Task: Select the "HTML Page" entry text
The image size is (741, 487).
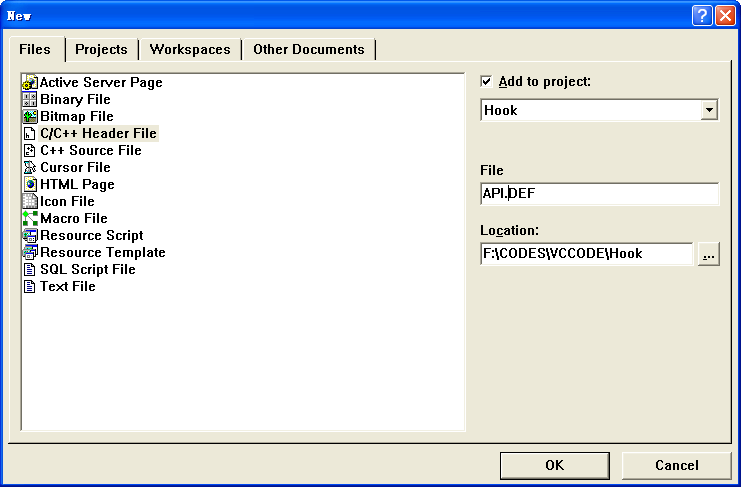Action: tap(78, 184)
